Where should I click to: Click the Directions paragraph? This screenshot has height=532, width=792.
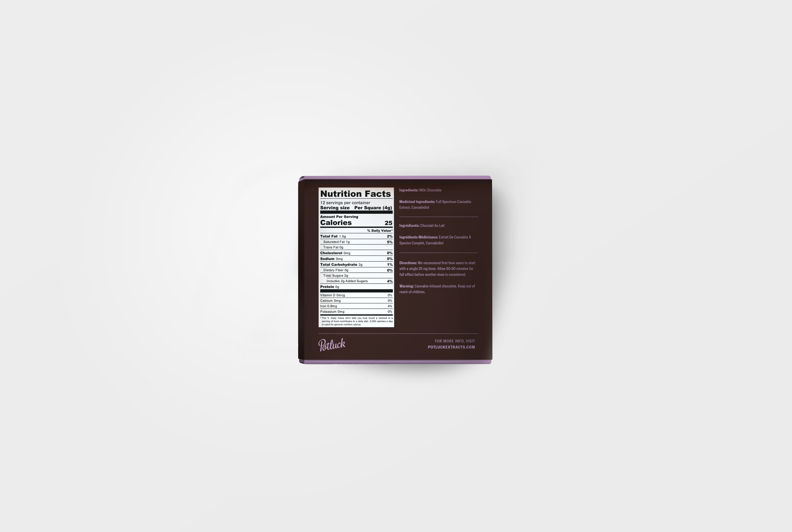(437, 269)
